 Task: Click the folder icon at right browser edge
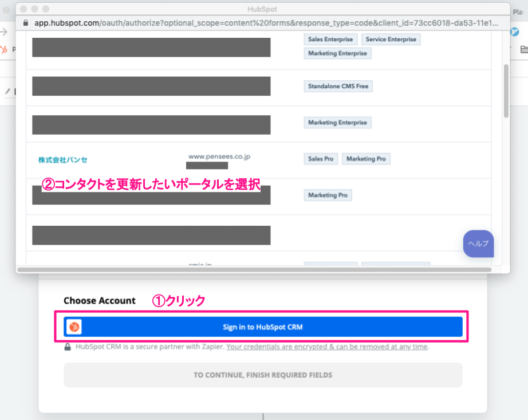523,49
